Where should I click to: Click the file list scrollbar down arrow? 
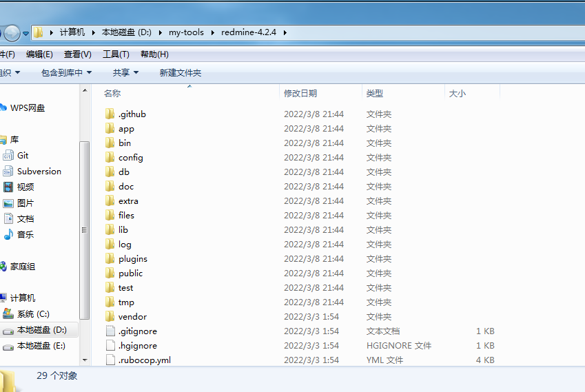(x=85, y=360)
